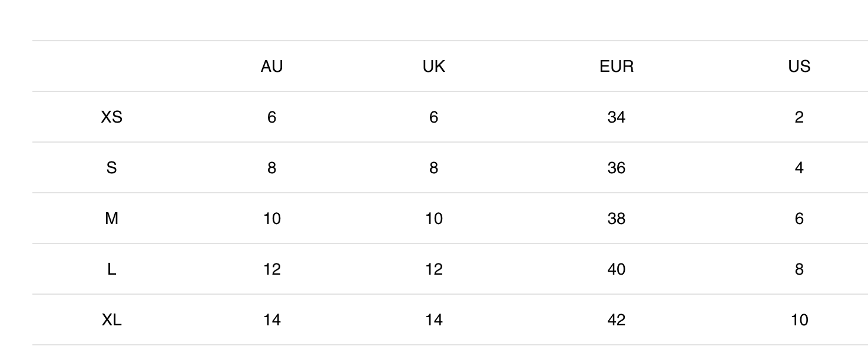868x356 pixels.
Task: Click the AU column header
Action: coord(271,67)
